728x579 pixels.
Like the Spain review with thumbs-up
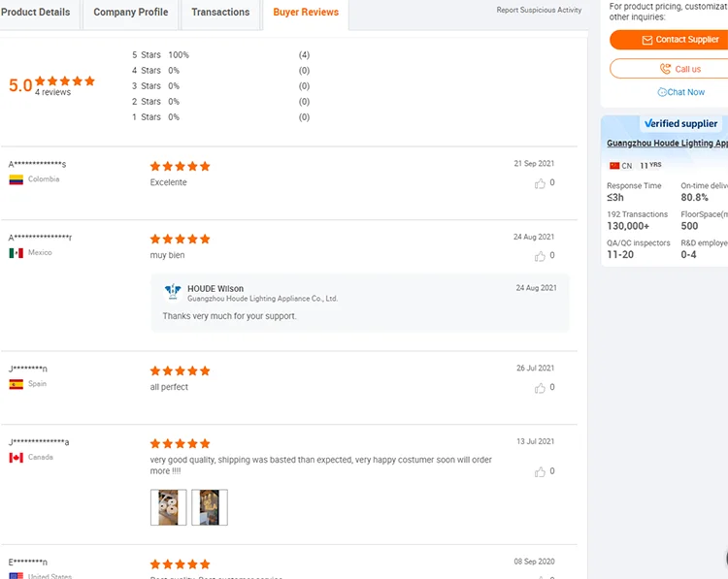[x=540, y=388]
